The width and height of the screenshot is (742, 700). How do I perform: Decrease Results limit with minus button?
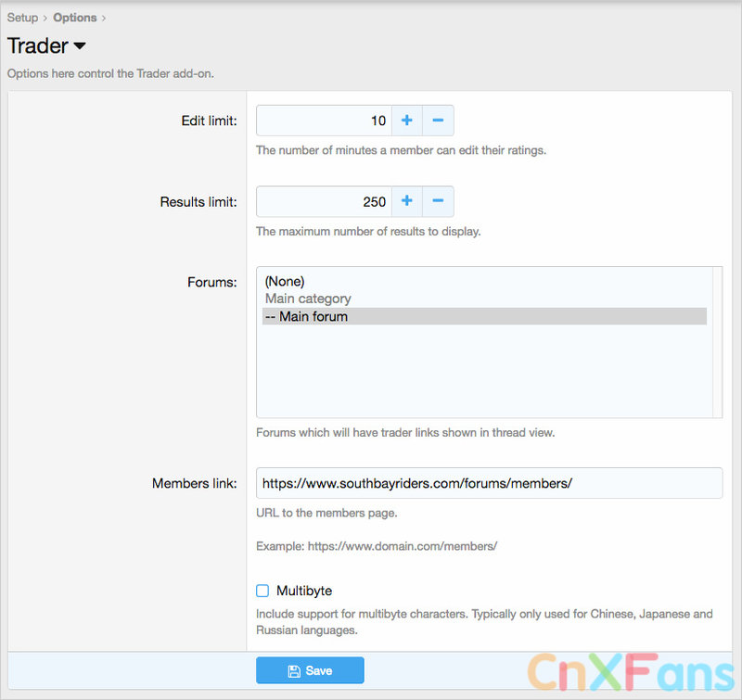pos(438,201)
